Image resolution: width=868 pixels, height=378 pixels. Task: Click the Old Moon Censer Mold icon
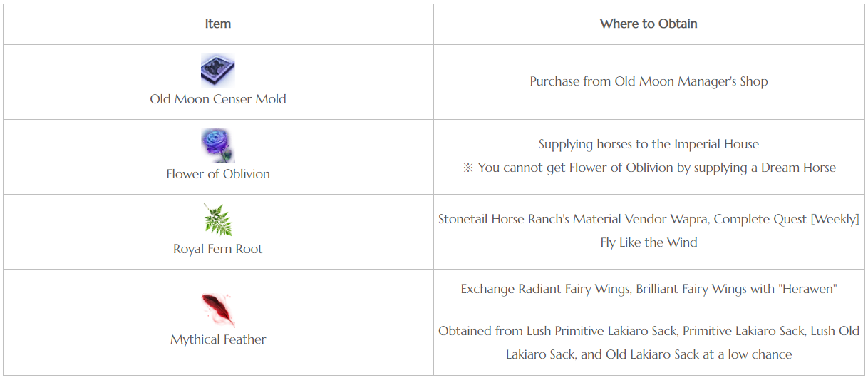click(x=218, y=70)
